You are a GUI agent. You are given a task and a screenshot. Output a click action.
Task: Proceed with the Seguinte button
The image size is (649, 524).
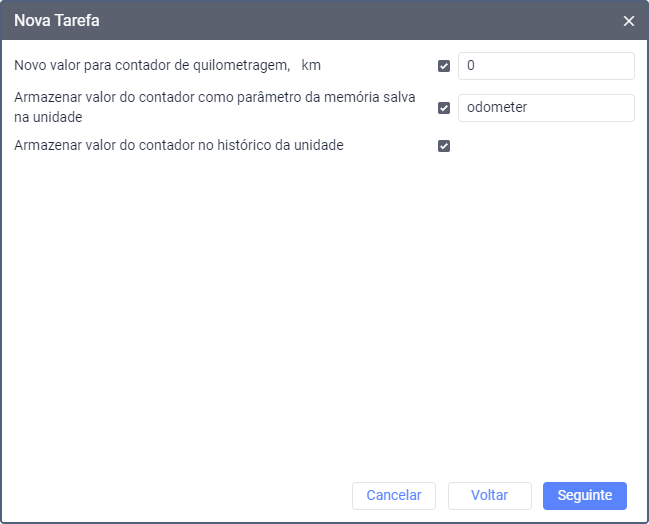(585, 495)
